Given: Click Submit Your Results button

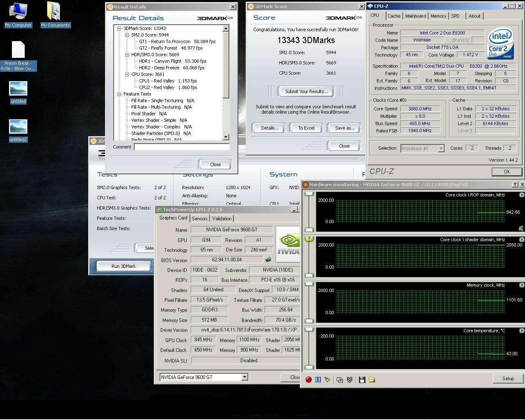Looking at the screenshot, I should coord(306,91).
